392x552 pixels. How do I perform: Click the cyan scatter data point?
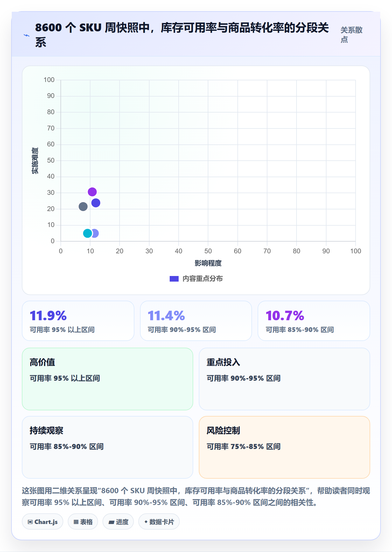coord(88,233)
